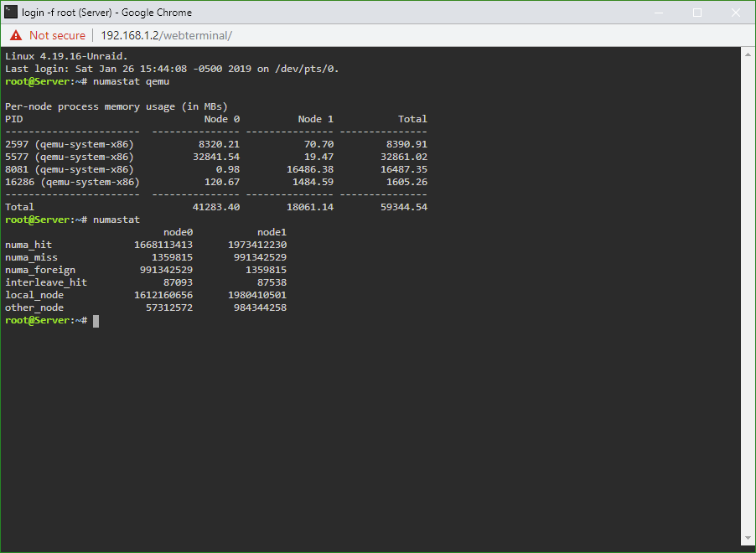Viewport: 756px width, 553px height.
Task: Click the value '32861.02'
Action: [x=404, y=157]
